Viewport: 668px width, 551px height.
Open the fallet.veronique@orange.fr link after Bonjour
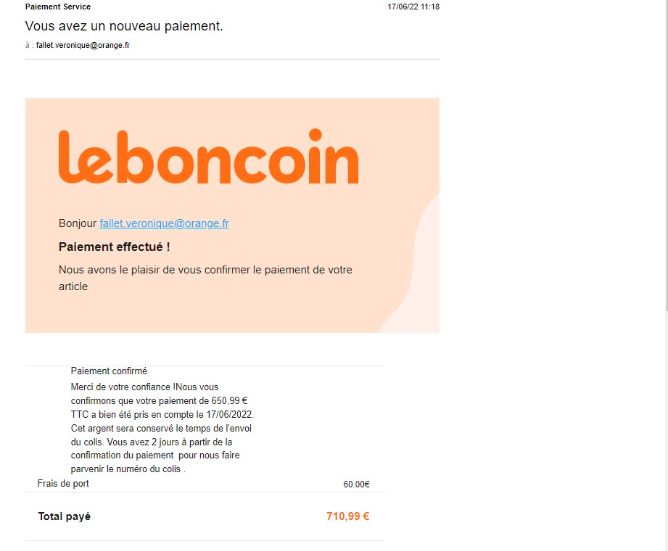164,223
